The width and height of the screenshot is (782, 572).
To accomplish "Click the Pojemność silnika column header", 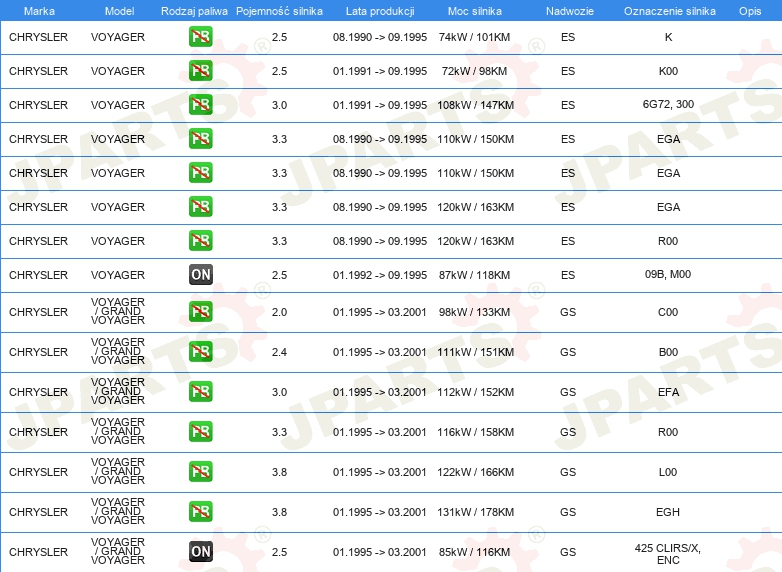I will click(279, 11).
